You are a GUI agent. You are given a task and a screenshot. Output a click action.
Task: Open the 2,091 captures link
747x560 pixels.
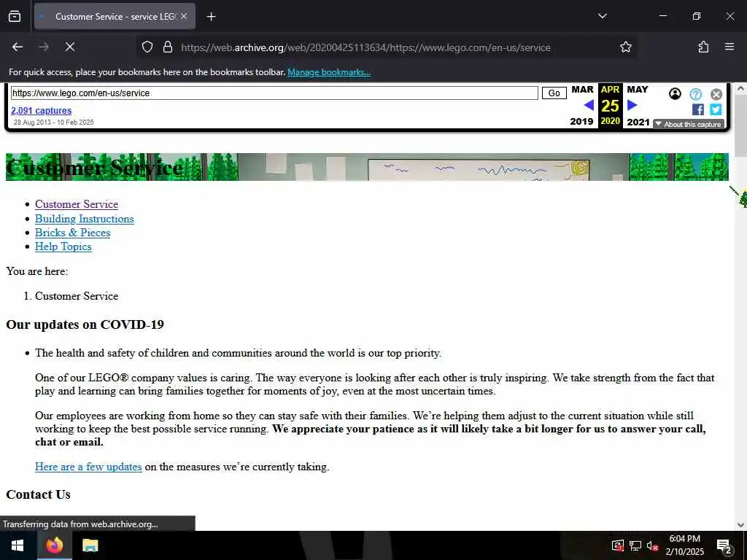click(41, 111)
